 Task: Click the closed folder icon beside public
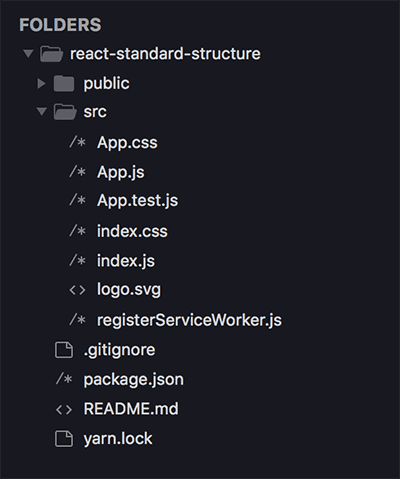(x=64, y=83)
